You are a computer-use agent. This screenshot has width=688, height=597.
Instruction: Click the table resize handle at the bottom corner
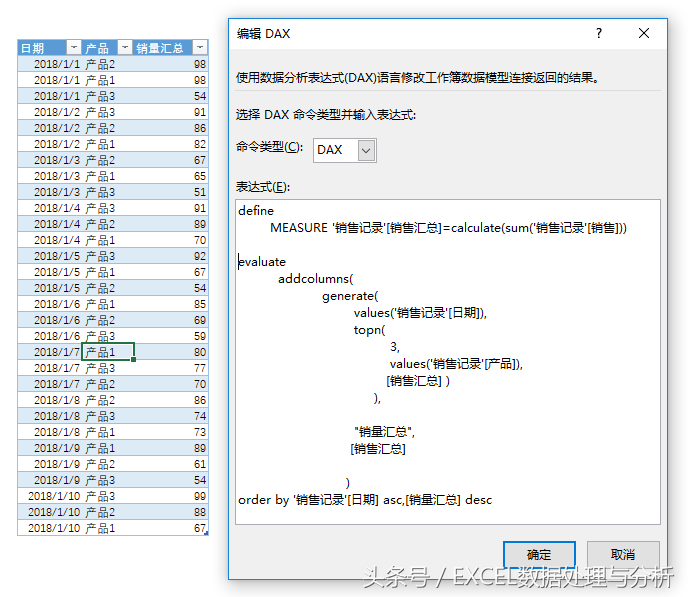pos(206,533)
